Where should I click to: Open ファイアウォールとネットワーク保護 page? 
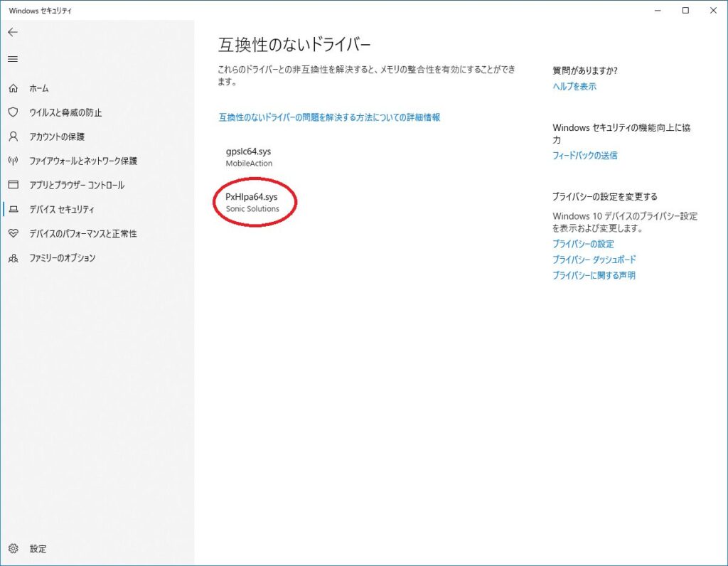[x=83, y=161]
